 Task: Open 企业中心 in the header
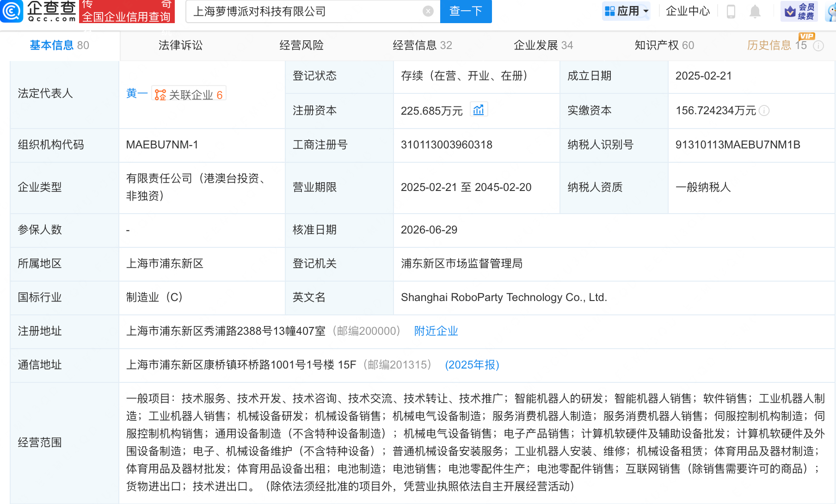click(688, 11)
